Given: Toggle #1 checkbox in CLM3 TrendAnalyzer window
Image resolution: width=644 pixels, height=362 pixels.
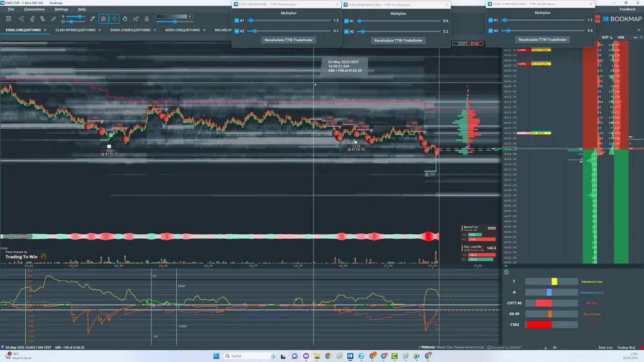Looking at the screenshot, I should [347, 21].
